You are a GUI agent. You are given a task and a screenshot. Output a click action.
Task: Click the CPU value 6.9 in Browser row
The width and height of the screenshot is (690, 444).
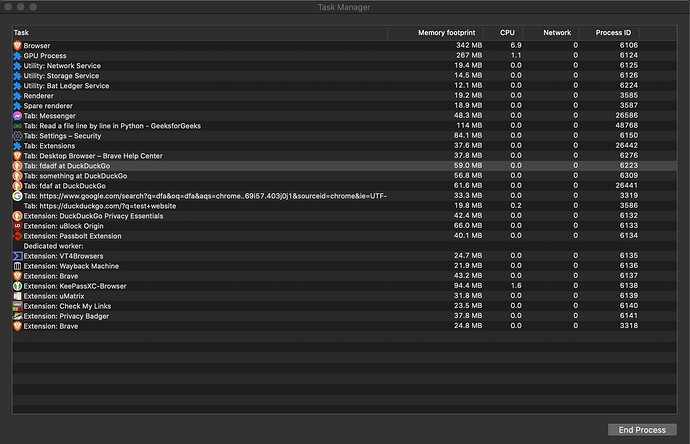[516, 45]
